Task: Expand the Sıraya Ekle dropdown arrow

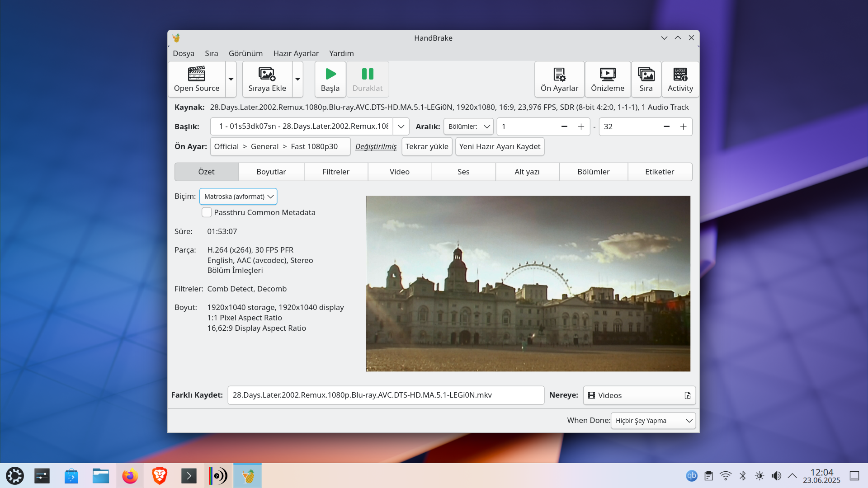Action: pyautogui.click(x=297, y=80)
